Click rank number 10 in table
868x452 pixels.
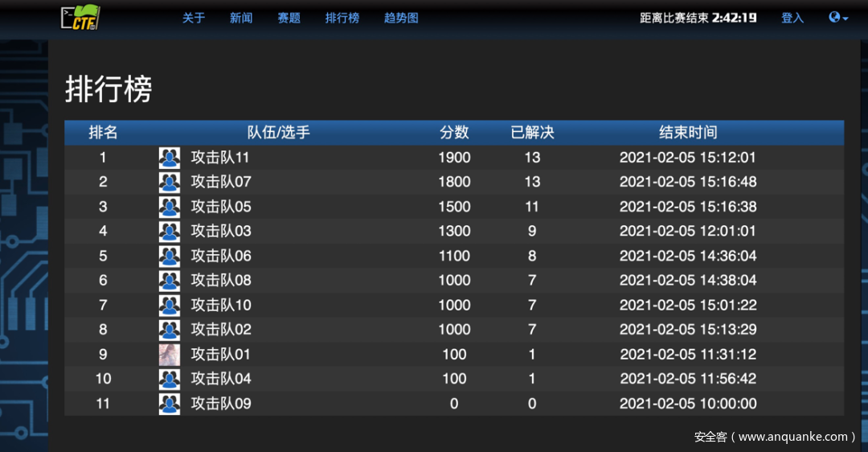(x=103, y=379)
